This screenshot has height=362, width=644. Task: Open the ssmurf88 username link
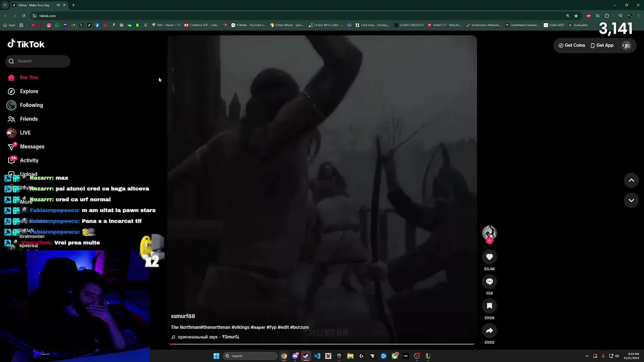point(183,316)
